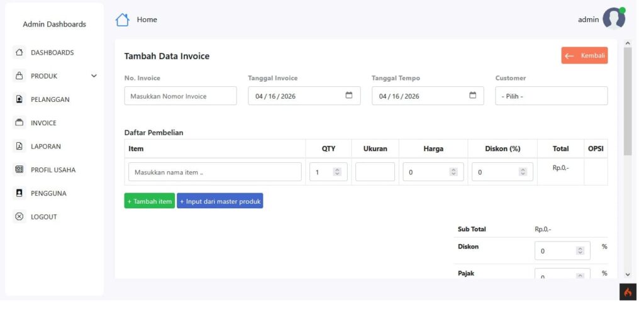Expand the Produk submenu chevron
Screen dimensions: 644x329
pyautogui.click(x=94, y=76)
